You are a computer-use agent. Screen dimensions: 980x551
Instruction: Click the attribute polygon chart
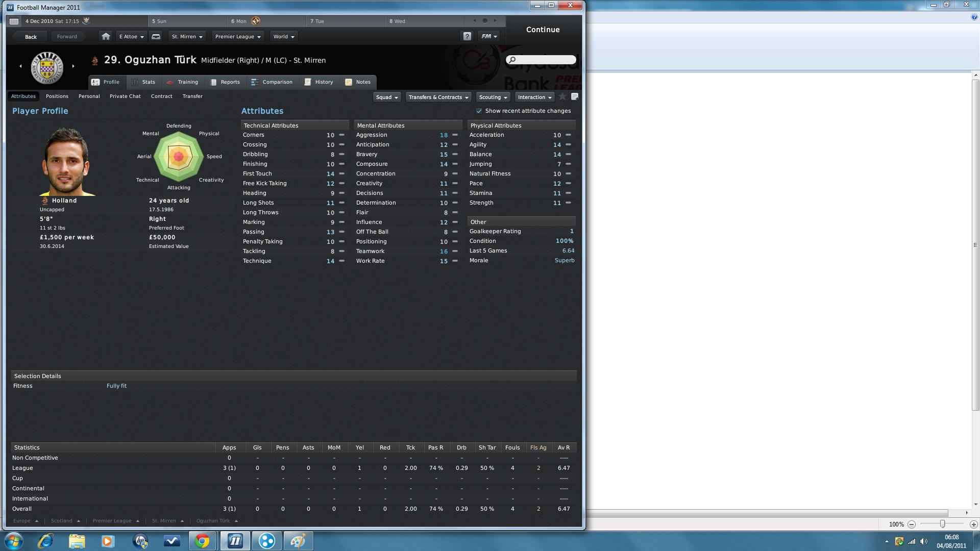click(x=179, y=156)
